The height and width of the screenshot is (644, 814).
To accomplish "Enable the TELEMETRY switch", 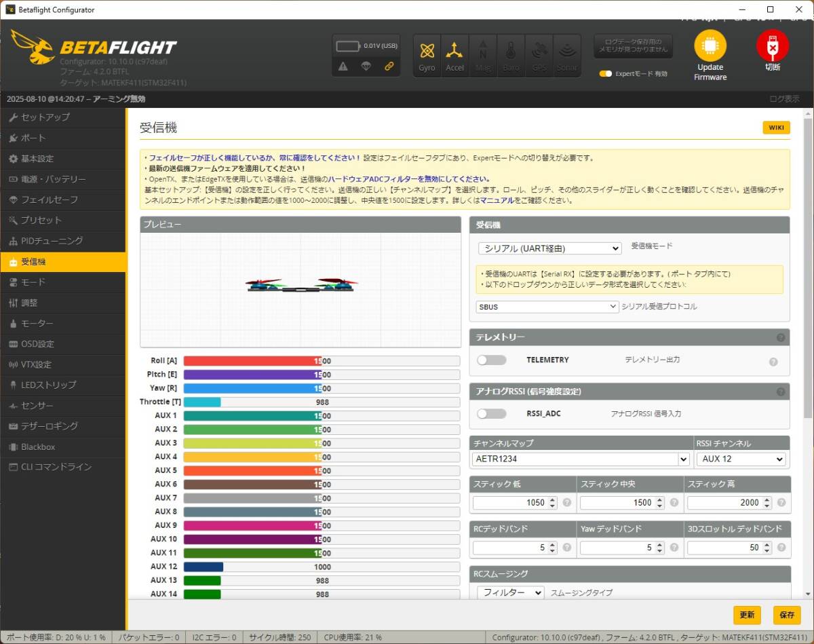I will pos(492,360).
